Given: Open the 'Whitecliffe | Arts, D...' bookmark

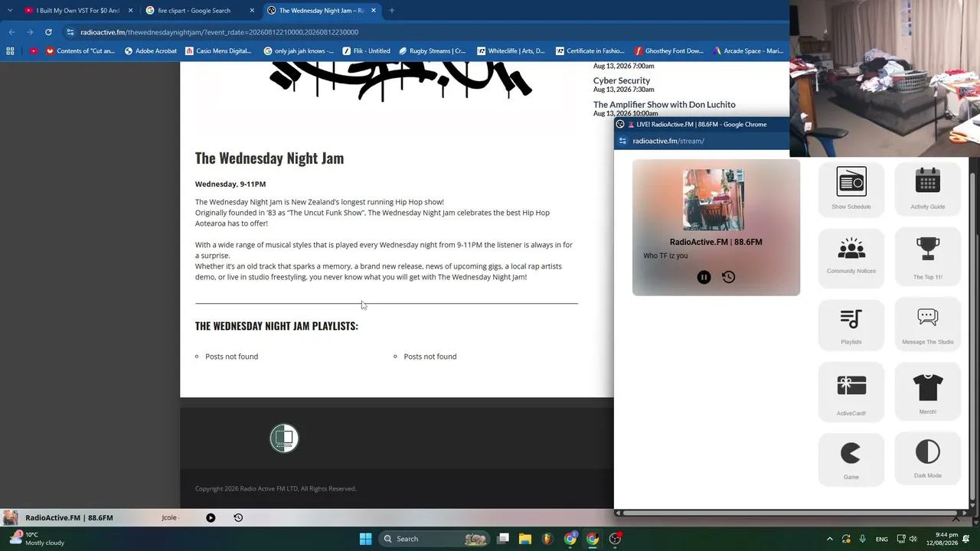Looking at the screenshot, I should (511, 51).
